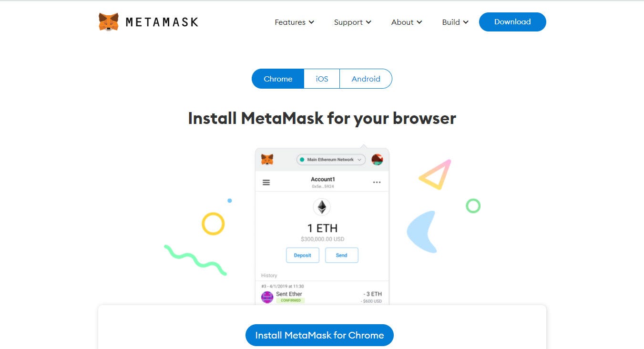This screenshot has height=349, width=644.
Task: Click the fox icon inside wallet preview
Action: [267, 159]
